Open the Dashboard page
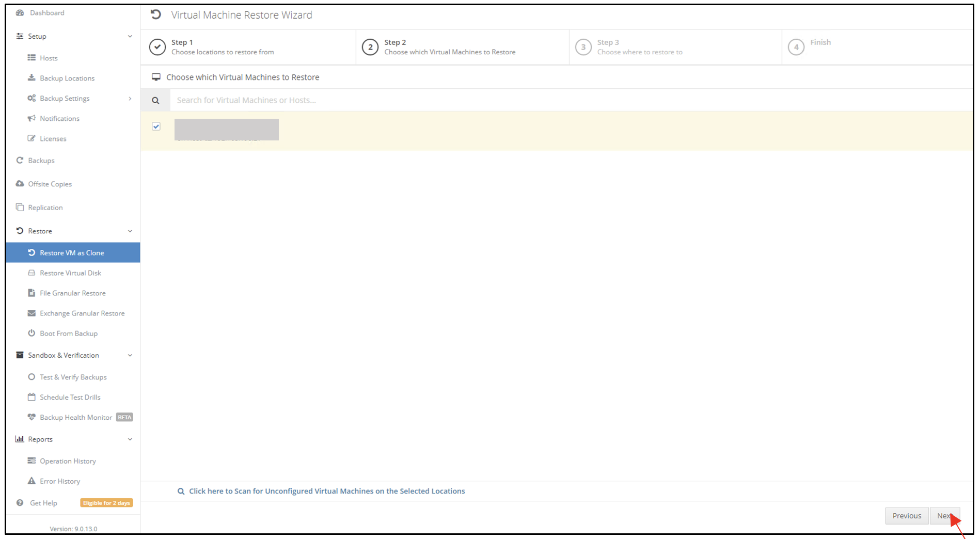The image size is (980, 539). [47, 13]
